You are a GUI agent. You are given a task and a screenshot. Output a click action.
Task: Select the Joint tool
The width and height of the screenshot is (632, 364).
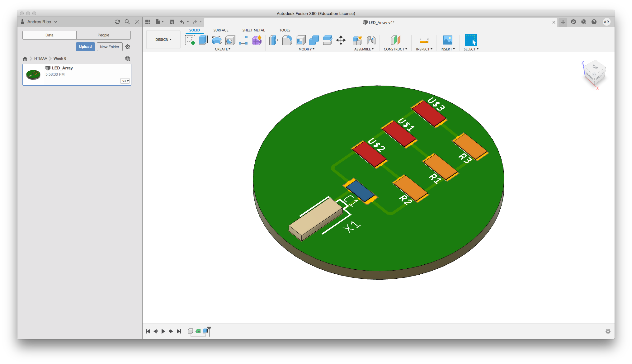[x=371, y=40]
